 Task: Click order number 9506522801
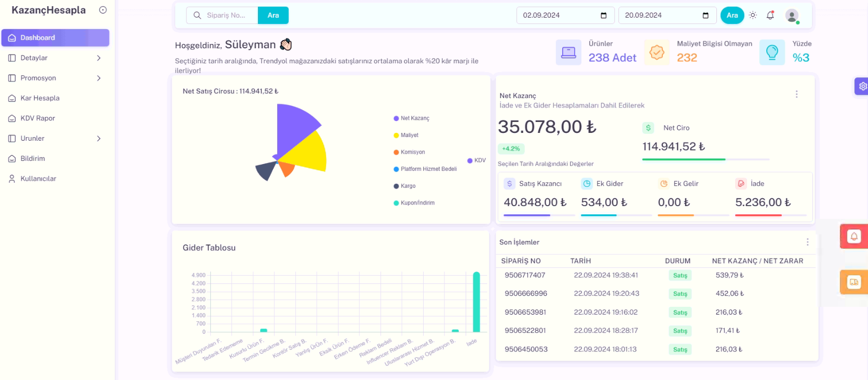click(x=525, y=330)
